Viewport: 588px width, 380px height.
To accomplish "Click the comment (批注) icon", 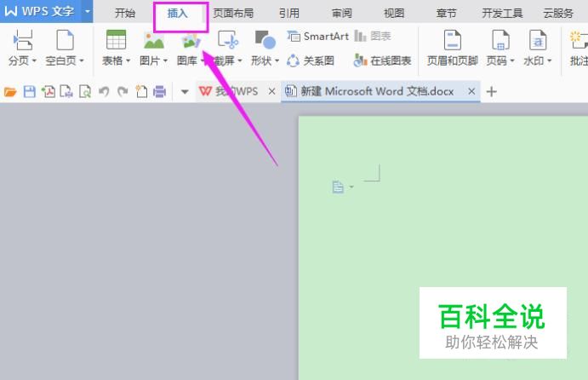I will click(x=579, y=40).
